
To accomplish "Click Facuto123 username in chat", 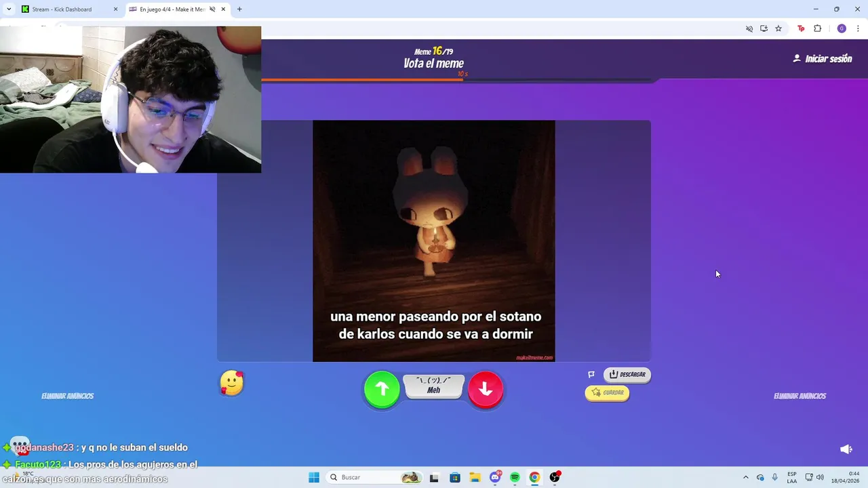I will [38, 464].
